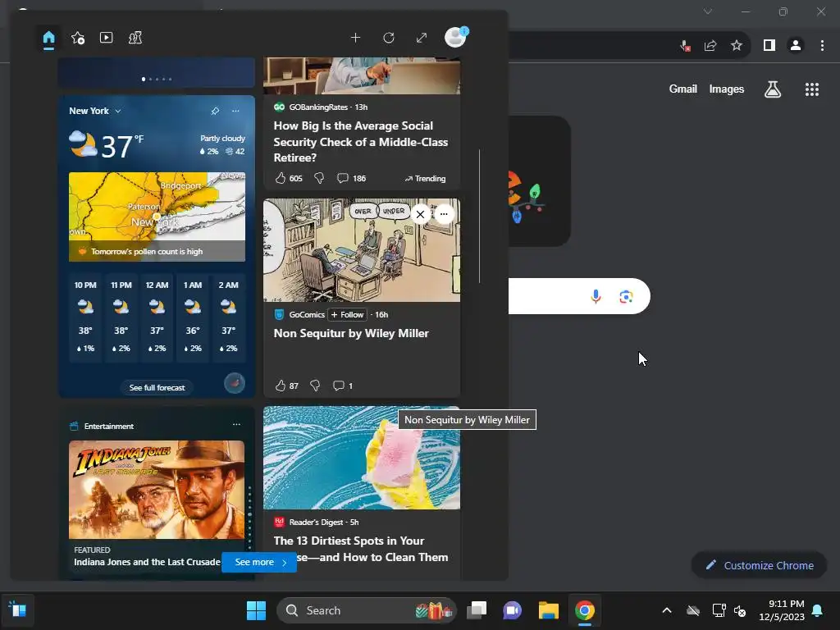Open the Chrome profile button
840x630 pixels.
[x=796, y=46]
